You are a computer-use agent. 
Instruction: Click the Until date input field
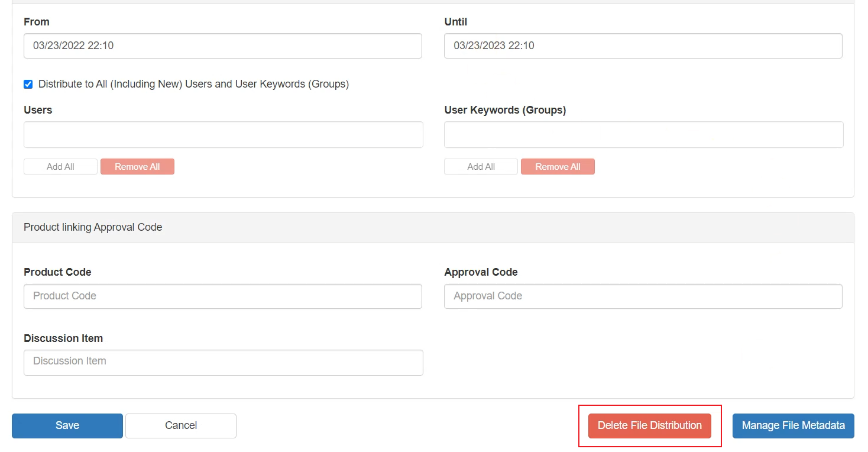[643, 46]
